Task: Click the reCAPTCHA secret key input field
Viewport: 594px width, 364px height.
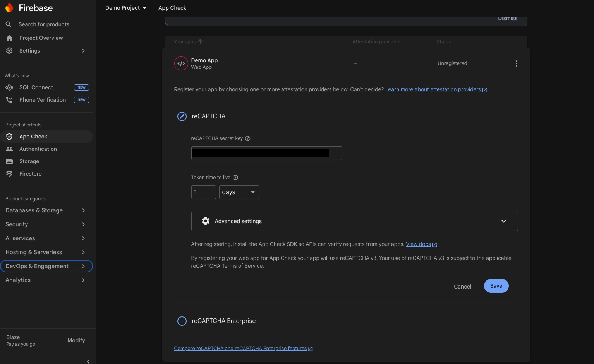Action: pos(267,153)
